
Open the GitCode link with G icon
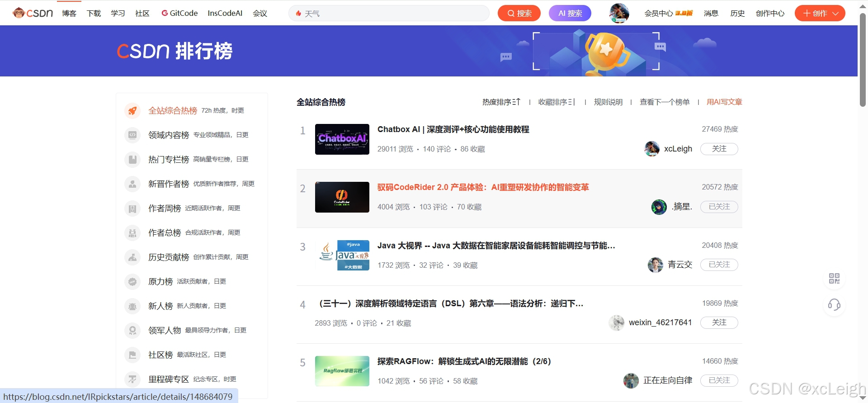[179, 13]
